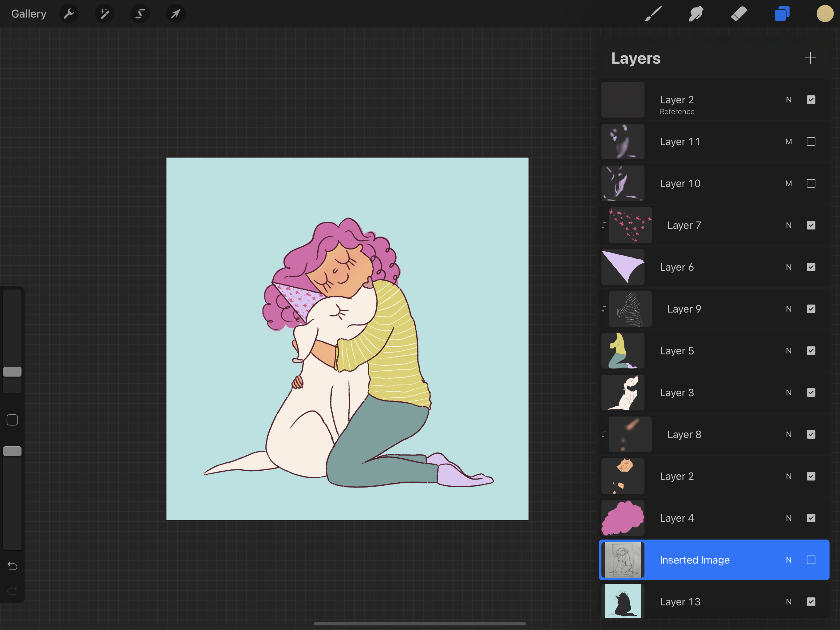Viewport: 840px width, 630px height.
Task: Open blend mode for Inserted Image layer
Action: pyautogui.click(x=789, y=560)
